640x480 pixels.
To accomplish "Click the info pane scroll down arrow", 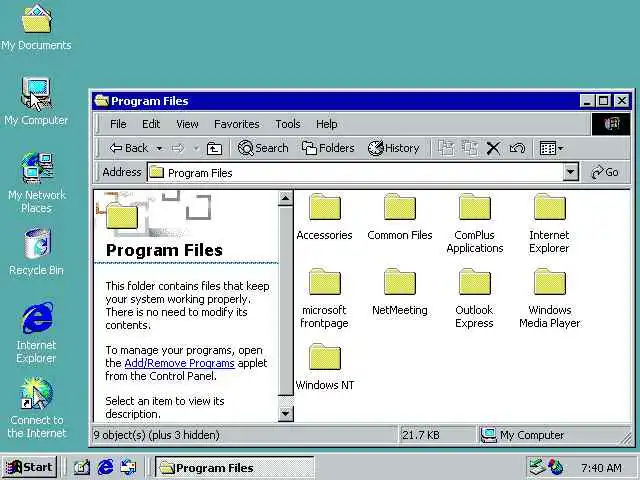I will [x=285, y=414].
